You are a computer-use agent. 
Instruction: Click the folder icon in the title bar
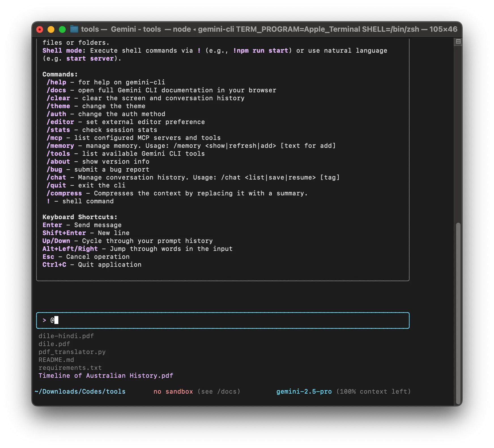point(74,29)
